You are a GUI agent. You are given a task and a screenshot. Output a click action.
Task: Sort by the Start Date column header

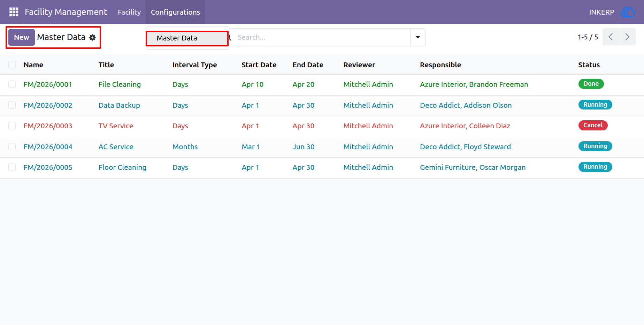click(x=259, y=65)
